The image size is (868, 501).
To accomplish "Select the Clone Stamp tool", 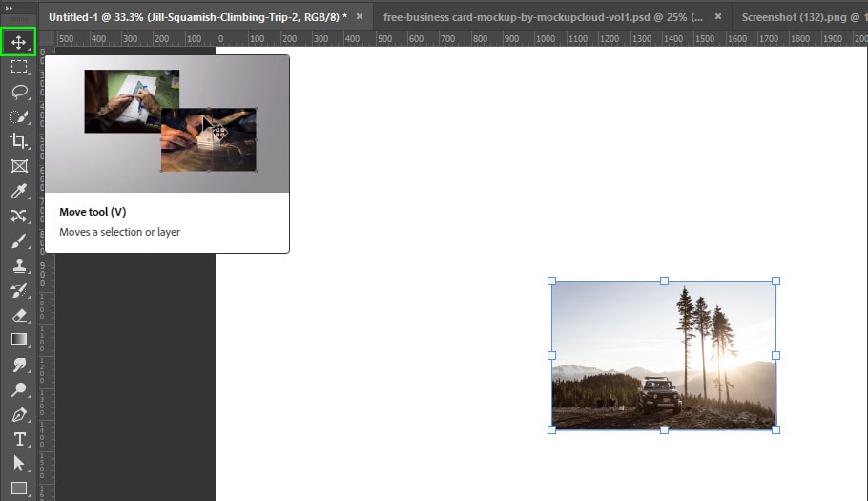I will point(19,265).
